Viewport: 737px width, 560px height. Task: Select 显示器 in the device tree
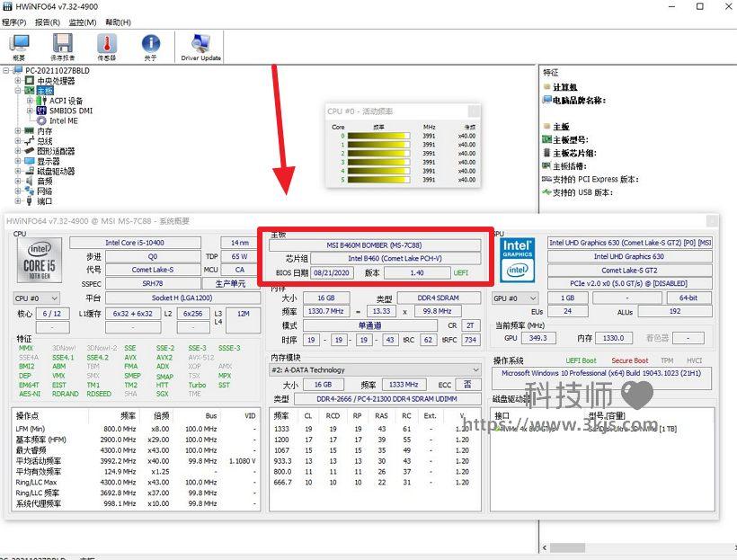click(x=49, y=161)
